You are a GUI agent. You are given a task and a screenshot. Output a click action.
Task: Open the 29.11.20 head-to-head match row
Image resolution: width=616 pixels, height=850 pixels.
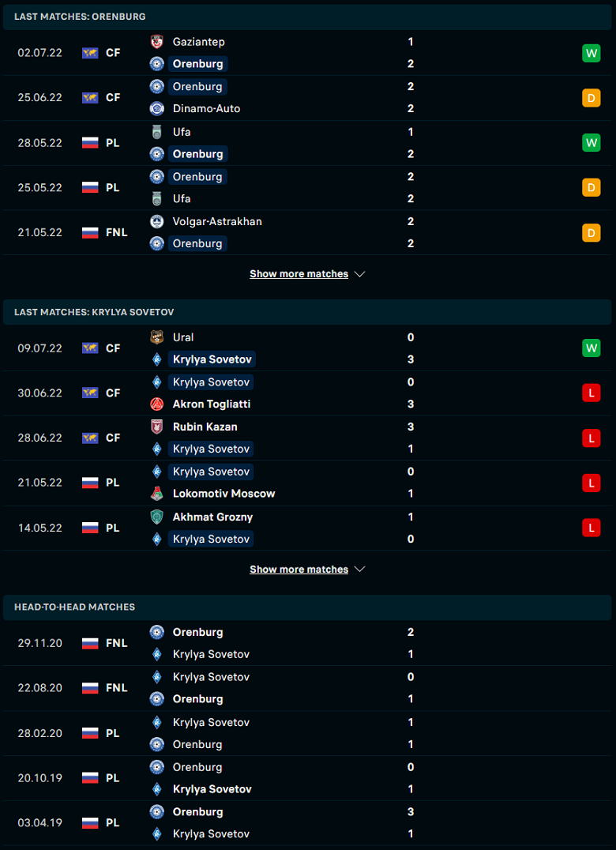[x=308, y=643]
